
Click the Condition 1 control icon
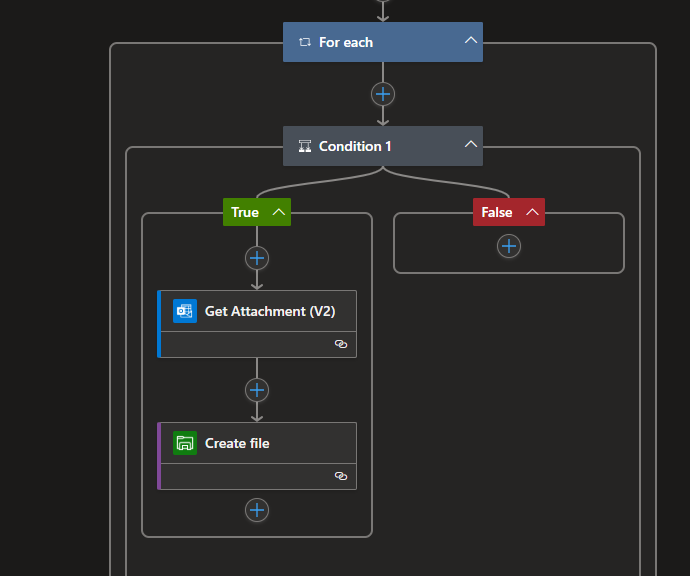(x=305, y=146)
